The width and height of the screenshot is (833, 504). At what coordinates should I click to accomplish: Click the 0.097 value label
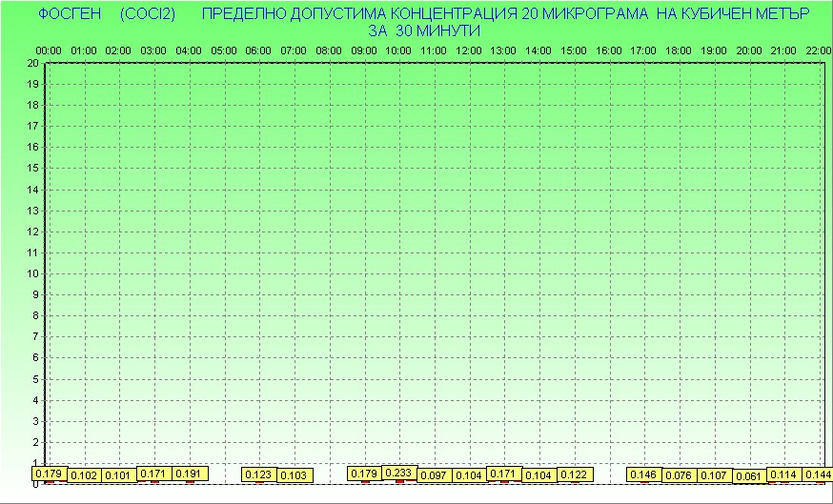(x=434, y=475)
